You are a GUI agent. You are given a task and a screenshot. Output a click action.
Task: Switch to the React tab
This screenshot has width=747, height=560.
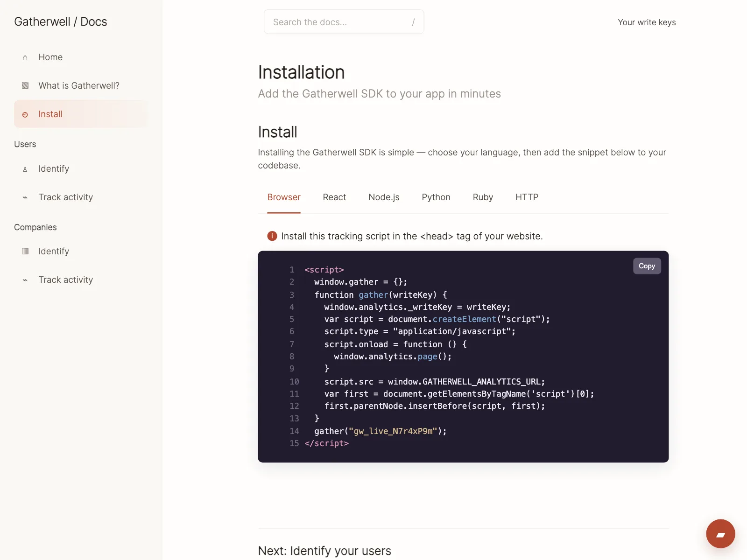[334, 197]
